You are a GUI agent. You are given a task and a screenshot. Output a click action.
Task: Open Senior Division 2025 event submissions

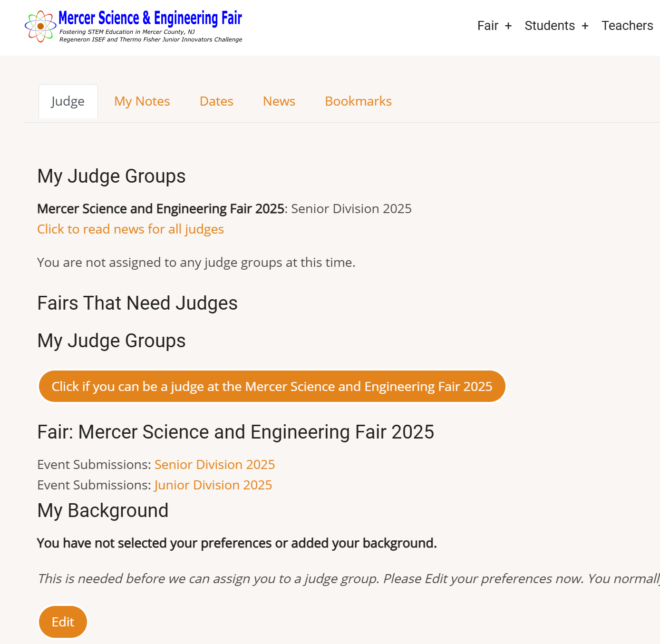click(x=215, y=465)
